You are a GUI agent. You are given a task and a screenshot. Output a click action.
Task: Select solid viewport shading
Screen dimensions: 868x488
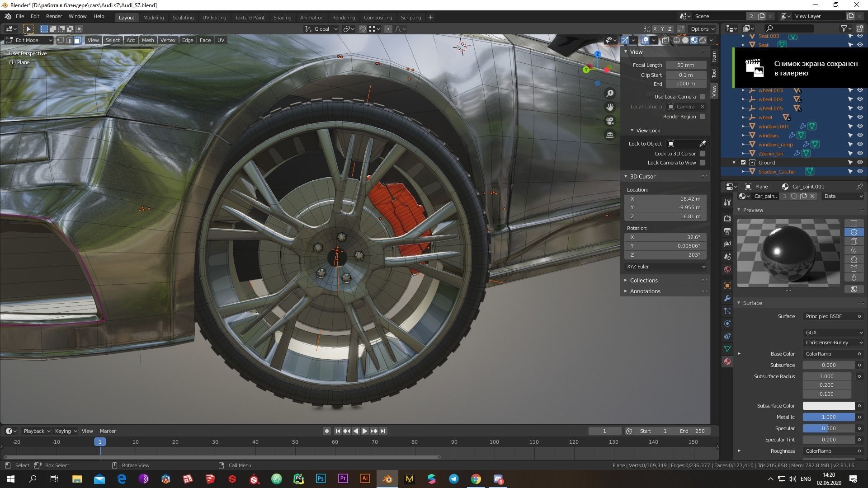tap(685, 40)
